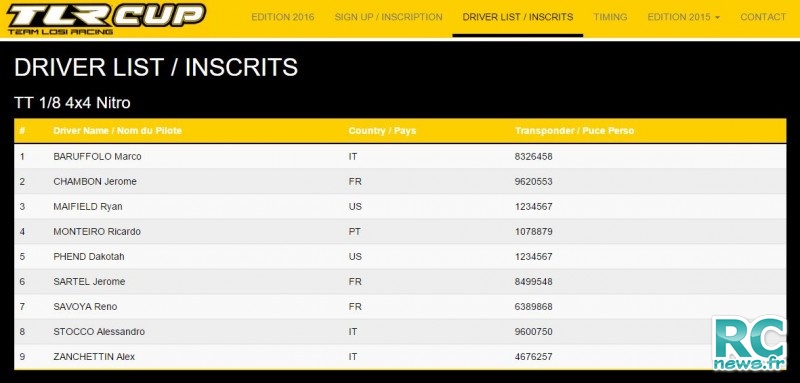Click the RC news.fr watermark logo
Screen dimensions: 800x383
[749, 343]
